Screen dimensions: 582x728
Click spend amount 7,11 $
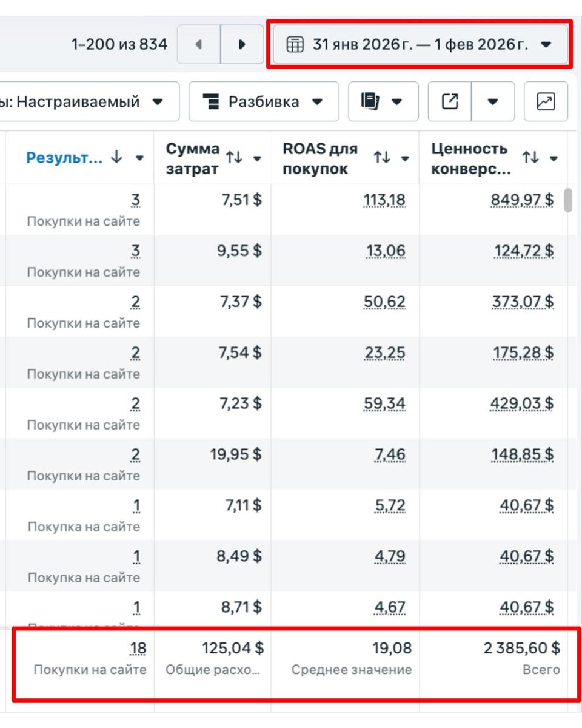click(242, 506)
